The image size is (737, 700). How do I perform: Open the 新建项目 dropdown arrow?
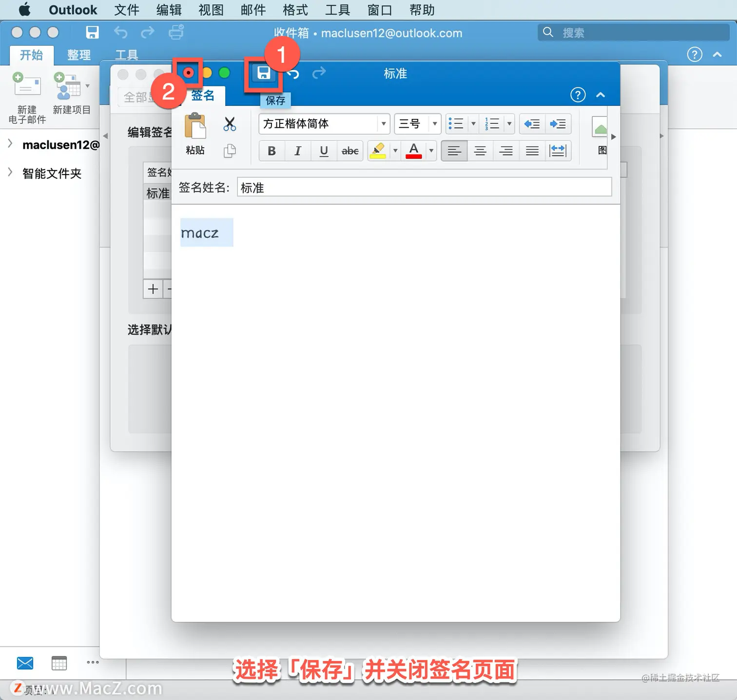[88, 86]
